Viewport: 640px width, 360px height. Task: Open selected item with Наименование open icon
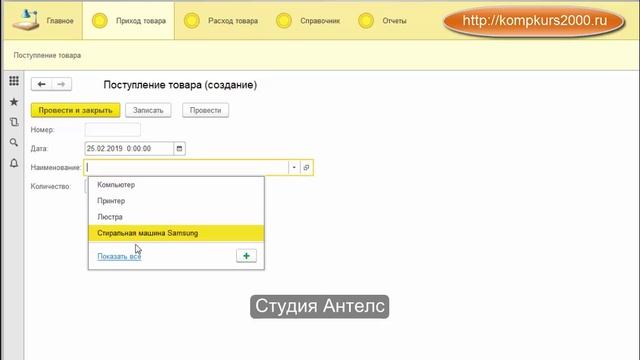click(x=307, y=167)
